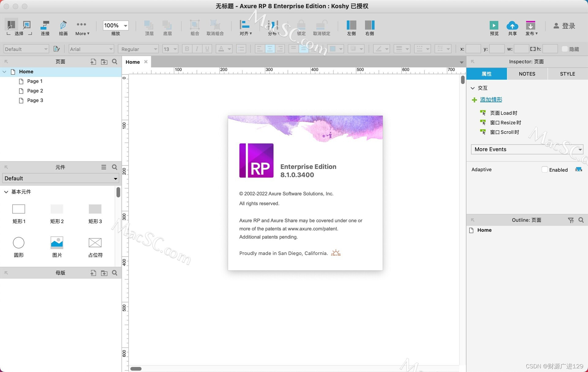This screenshot has width=588, height=372.
Task: Open the 元件 library options menu icon
Action: pyautogui.click(x=104, y=167)
